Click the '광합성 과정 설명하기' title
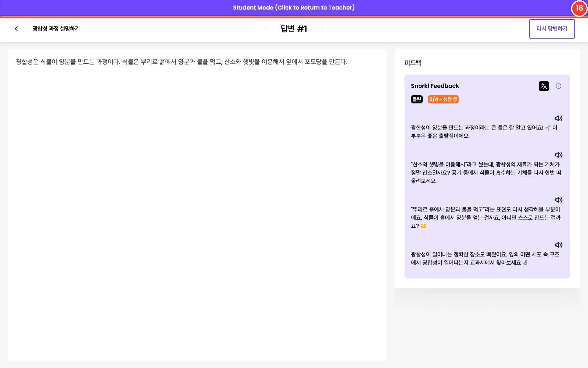Viewport: 588px width, 368px height. click(56, 29)
